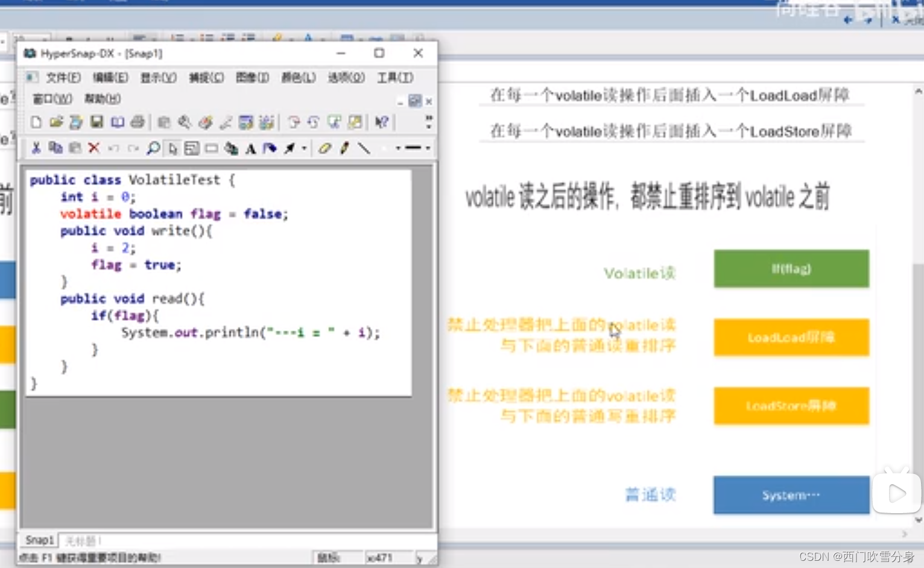Select the magnifier Zoom tool
924x568 pixels.
153,148
